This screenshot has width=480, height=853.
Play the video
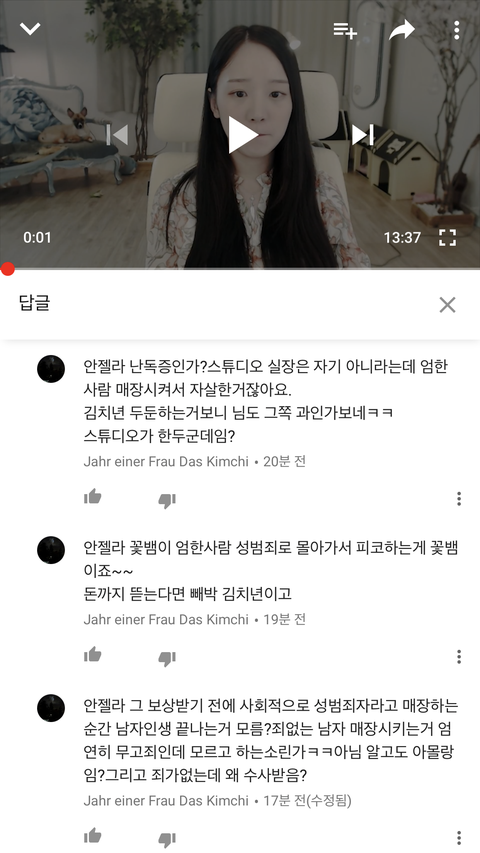pos(242,134)
